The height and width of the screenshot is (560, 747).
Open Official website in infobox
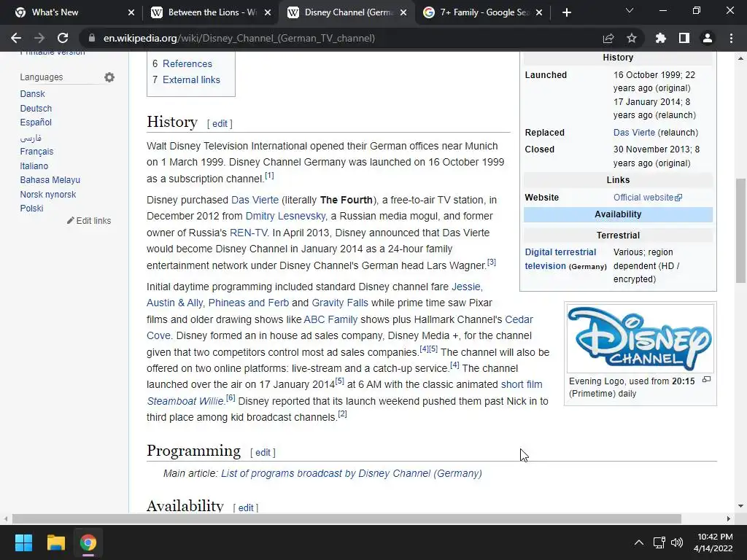648,198
